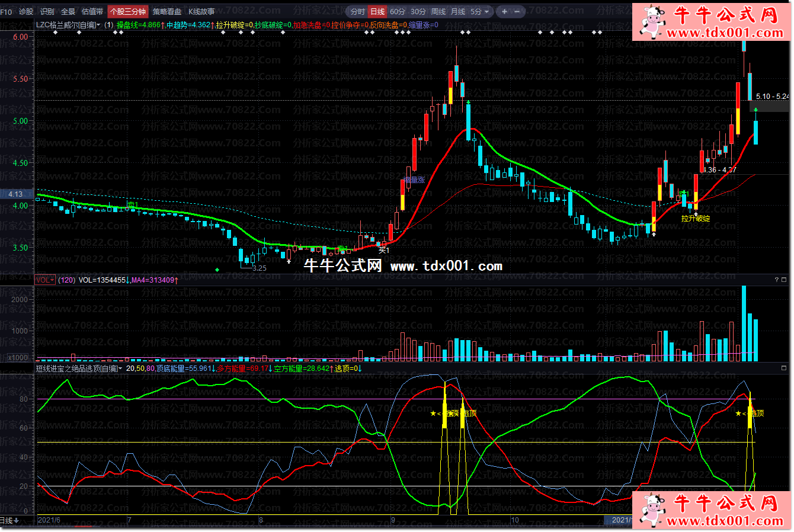
Task: Click the 4.13 price marker on axis
Action: tap(15, 194)
